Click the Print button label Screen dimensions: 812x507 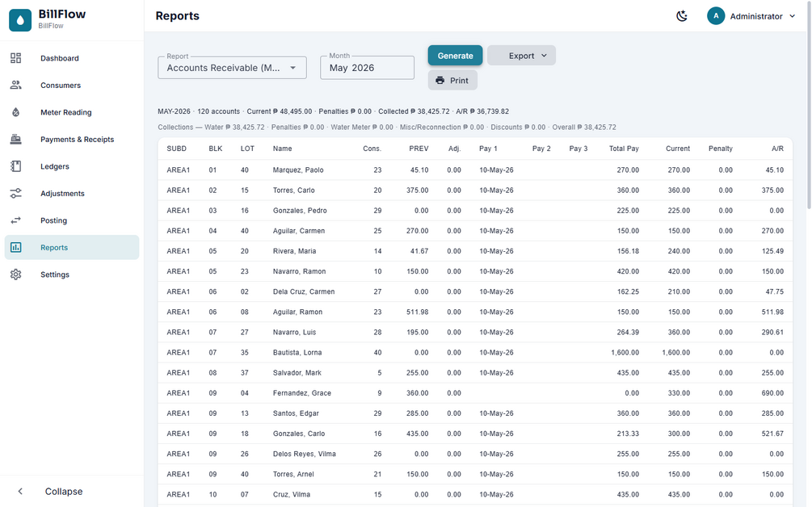pos(459,80)
